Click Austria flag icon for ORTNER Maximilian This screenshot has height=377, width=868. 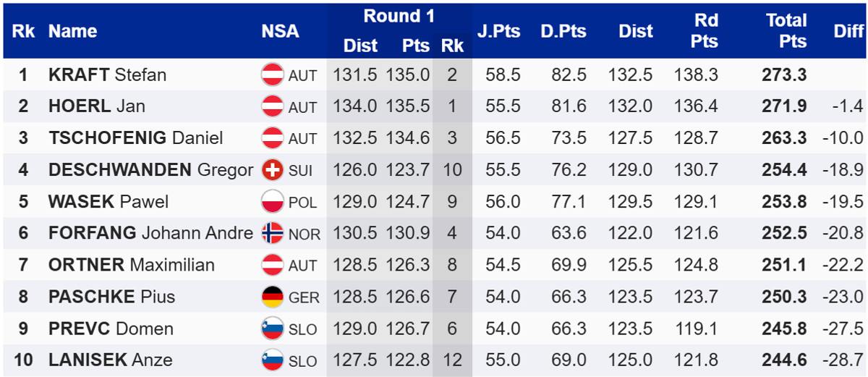pyautogui.click(x=272, y=265)
